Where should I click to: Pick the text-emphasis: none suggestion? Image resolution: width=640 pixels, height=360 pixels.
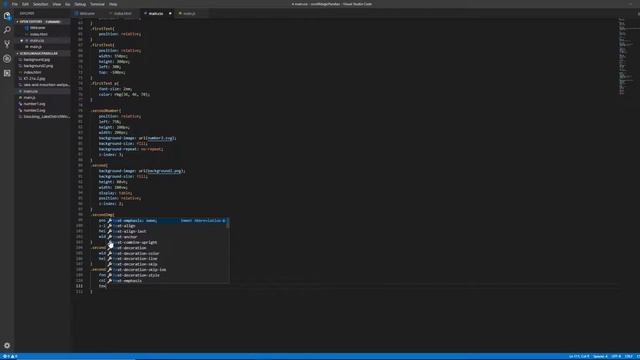click(x=167, y=220)
